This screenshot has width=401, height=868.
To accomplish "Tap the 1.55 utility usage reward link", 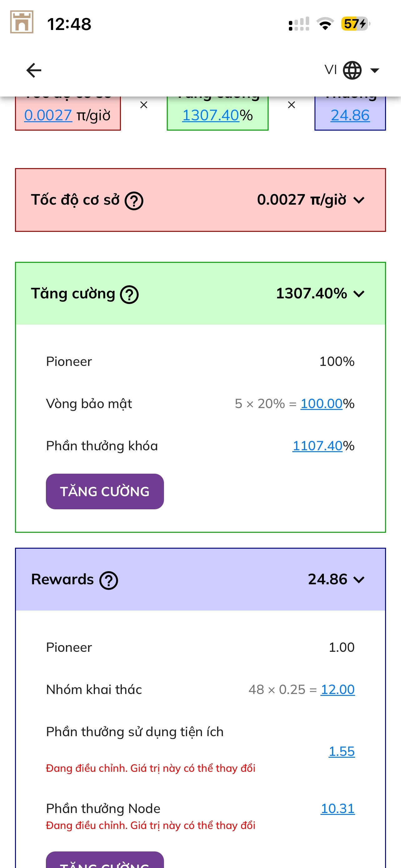I will click(341, 751).
